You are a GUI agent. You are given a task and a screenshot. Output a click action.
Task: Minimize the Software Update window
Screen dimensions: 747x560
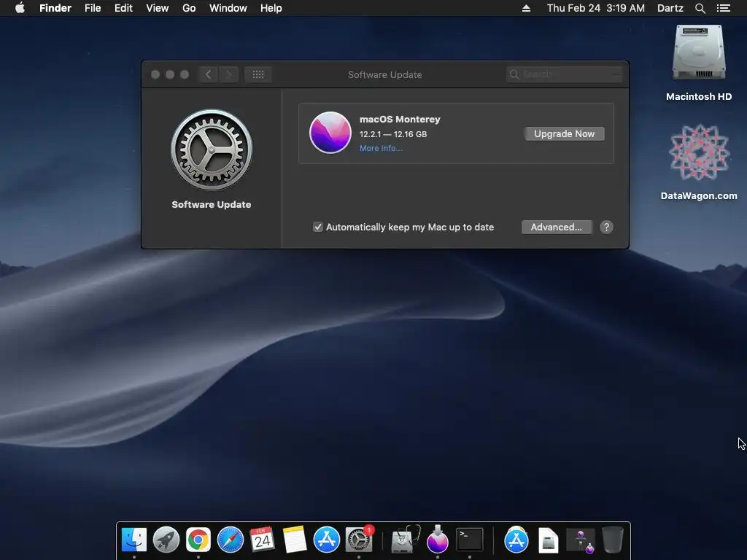click(x=169, y=74)
